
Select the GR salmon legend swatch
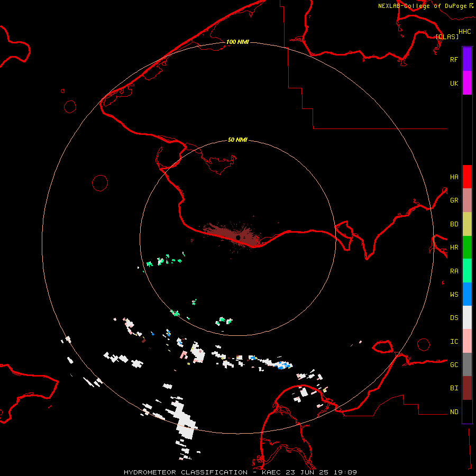pos(467,200)
